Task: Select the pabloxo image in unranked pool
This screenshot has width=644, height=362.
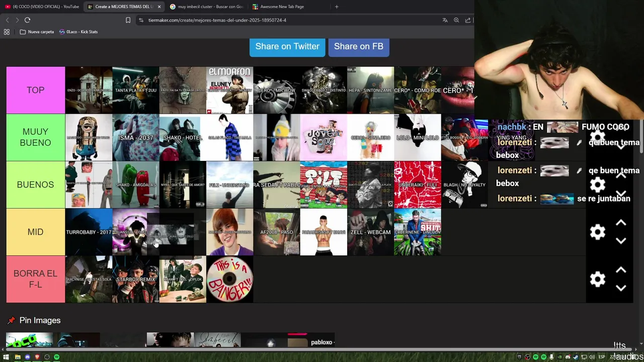Action: (x=311, y=340)
